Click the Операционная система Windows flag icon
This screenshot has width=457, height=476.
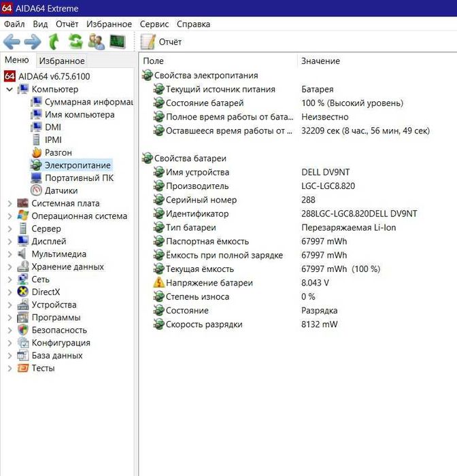pos(23,216)
